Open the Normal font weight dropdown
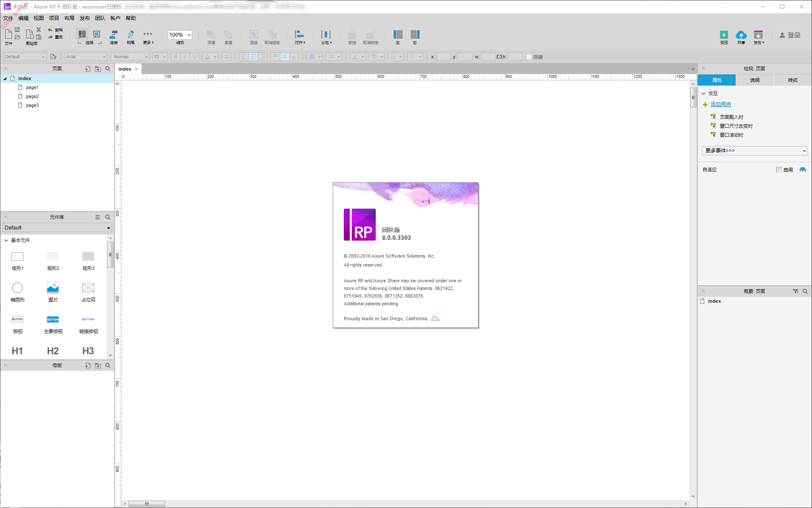This screenshot has height=508, width=812. pos(130,57)
